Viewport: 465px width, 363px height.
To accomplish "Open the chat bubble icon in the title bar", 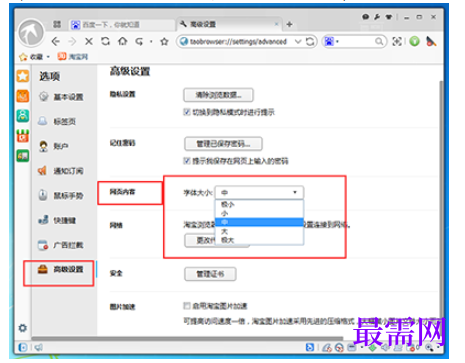I will pyautogui.click(x=366, y=17).
